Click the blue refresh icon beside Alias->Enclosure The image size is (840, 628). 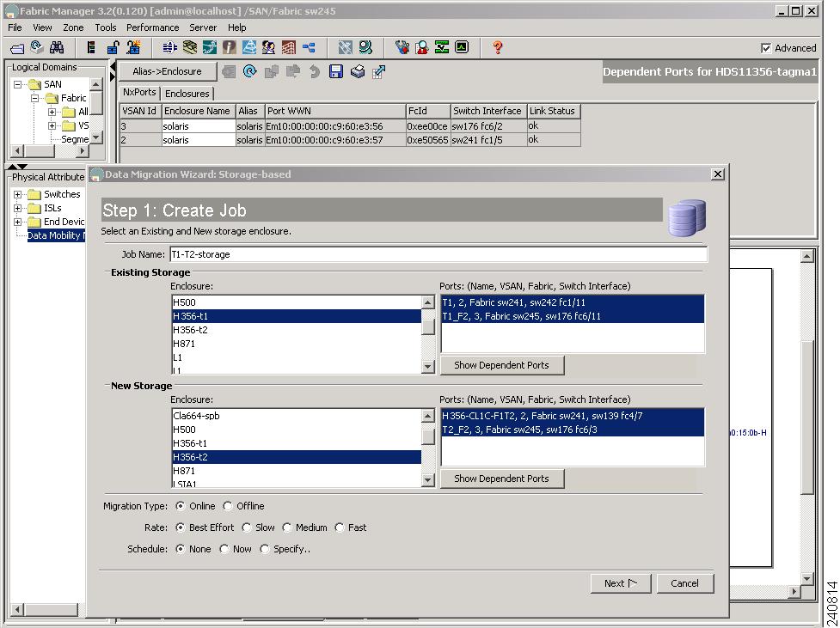(x=249, y=71)
